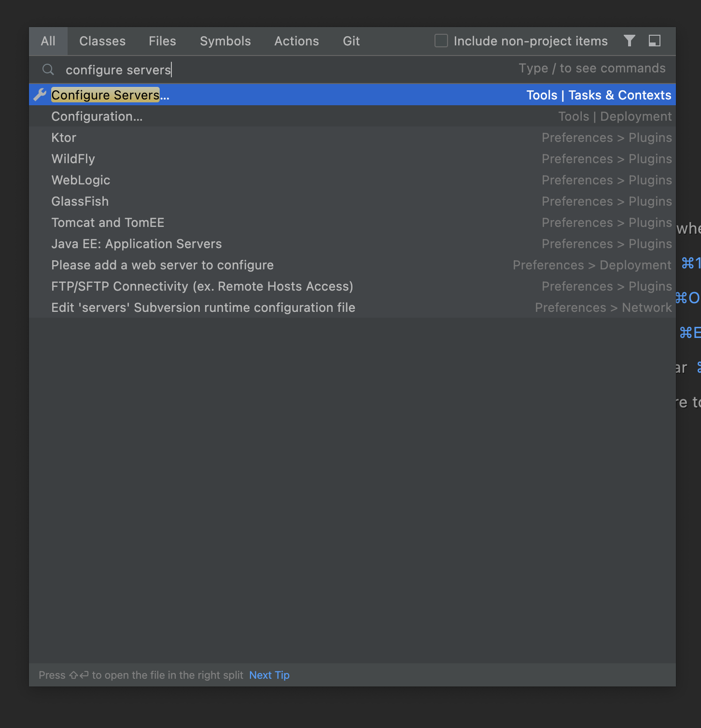The width and height of the screenshot is (701, 728).
Task: Choose the GlassFish plugin entry
Action: point(352,201)
